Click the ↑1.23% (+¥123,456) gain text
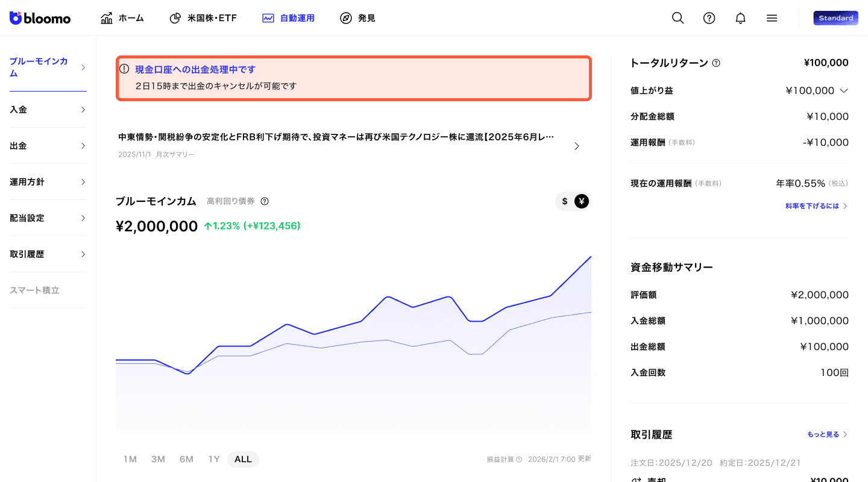The height and width of the screenshot is (482, 868). click(252, 226)
